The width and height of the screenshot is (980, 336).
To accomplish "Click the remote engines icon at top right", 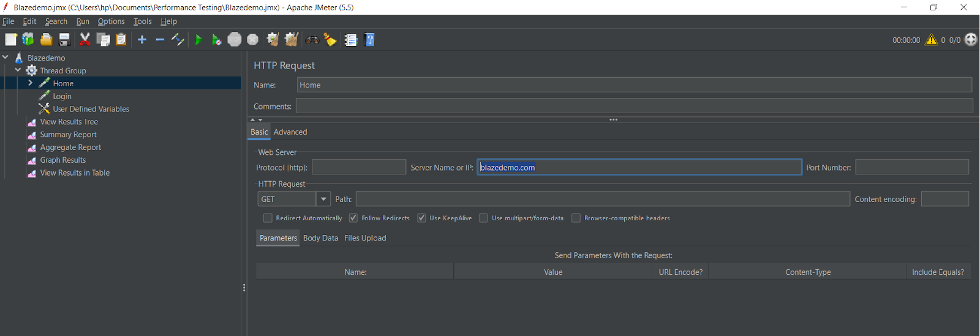I will coord(971,40).
